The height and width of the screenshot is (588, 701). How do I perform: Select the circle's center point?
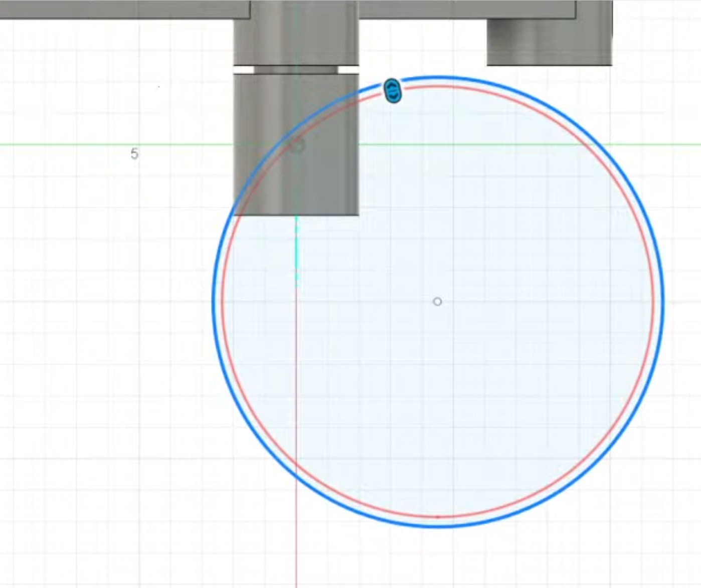tap(437, 302)
